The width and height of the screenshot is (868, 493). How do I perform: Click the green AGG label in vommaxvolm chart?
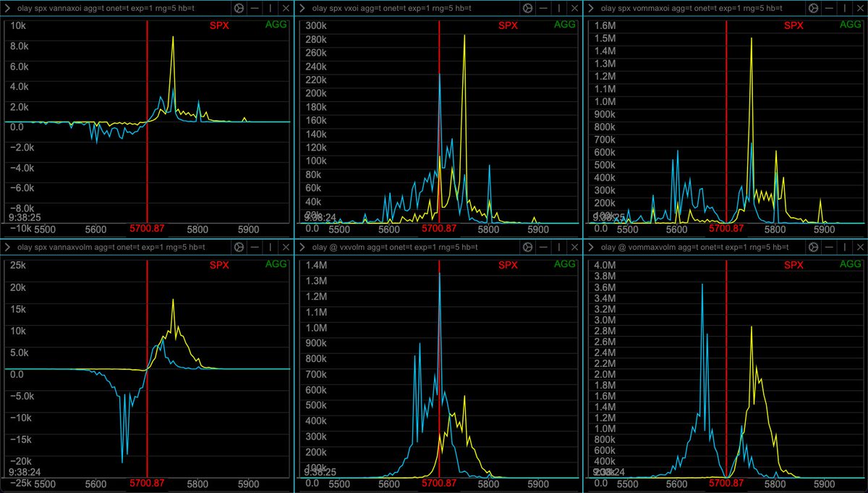(851, 264)
